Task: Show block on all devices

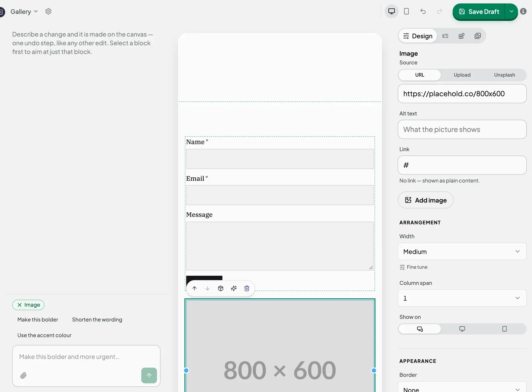Action: click(420, 329)
